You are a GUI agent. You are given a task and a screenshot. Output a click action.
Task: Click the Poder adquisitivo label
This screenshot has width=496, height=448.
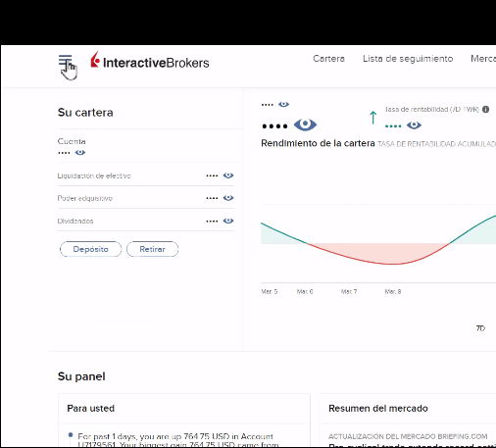tap(85, 198)
